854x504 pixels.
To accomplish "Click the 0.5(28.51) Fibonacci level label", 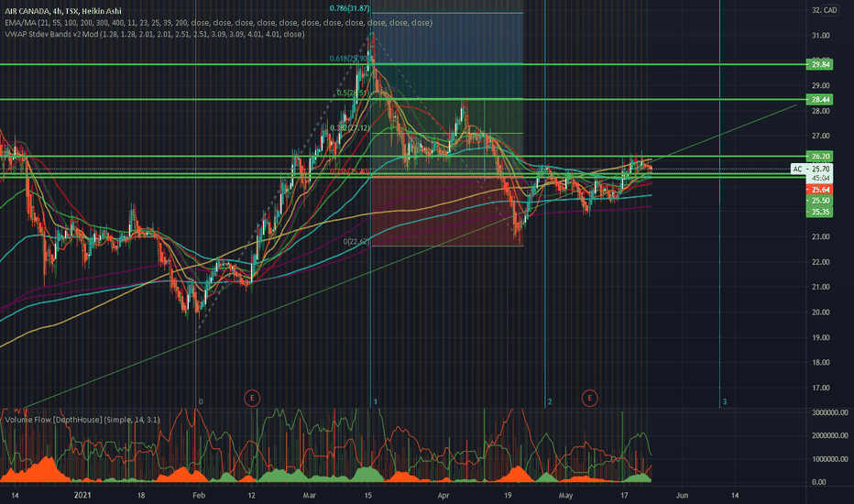I will (x=353, y=93).
